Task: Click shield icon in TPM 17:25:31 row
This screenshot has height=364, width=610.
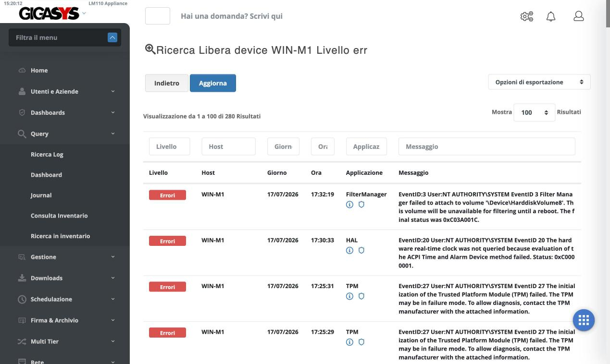Action: pos(361,296)
